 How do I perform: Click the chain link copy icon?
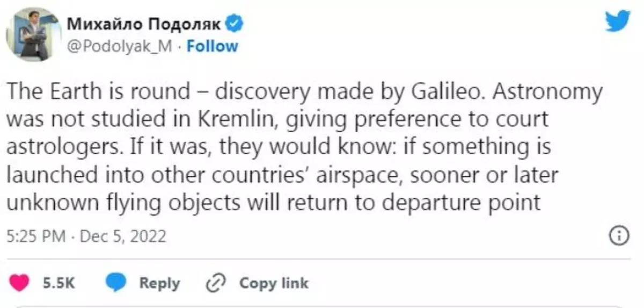217,283
